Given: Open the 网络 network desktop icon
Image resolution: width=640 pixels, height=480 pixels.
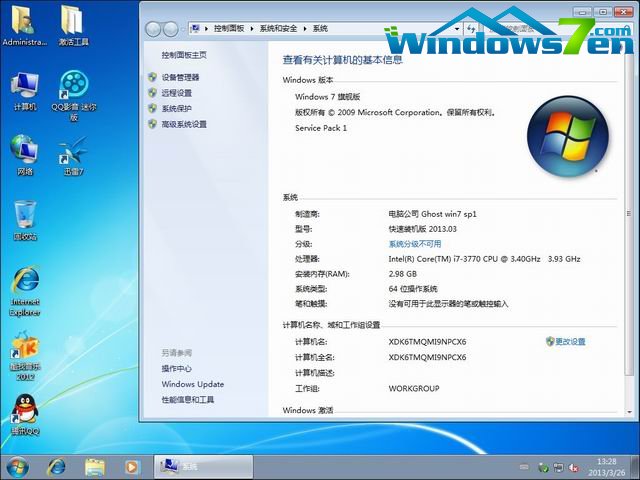Looking at the screenshot, I should click(x=25, y=152).
